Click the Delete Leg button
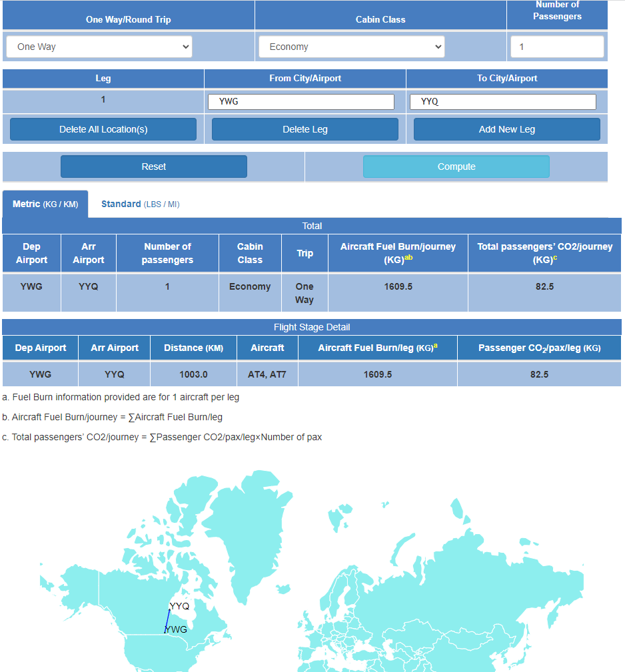The width and height of the screenshot is (625, 672). (x=305, y=129)
